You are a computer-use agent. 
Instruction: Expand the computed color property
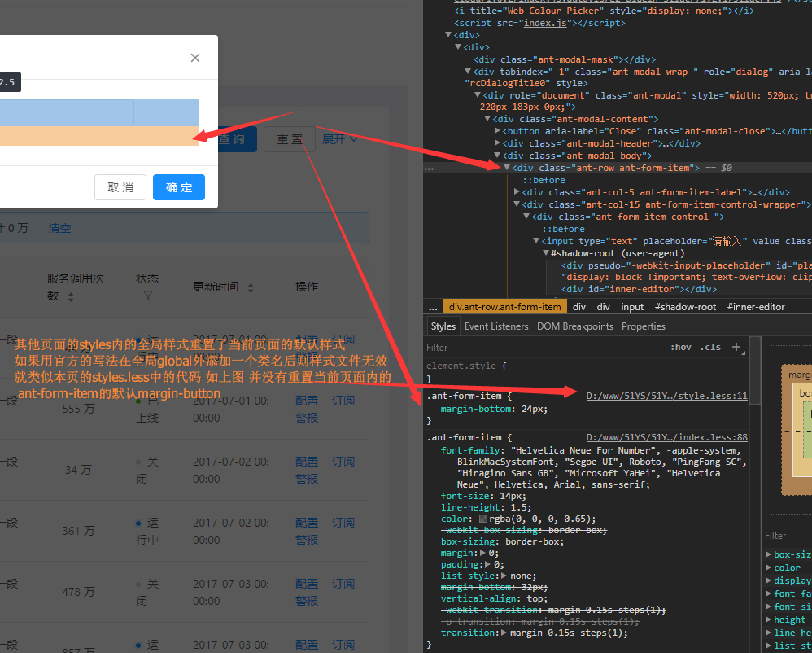768,568
